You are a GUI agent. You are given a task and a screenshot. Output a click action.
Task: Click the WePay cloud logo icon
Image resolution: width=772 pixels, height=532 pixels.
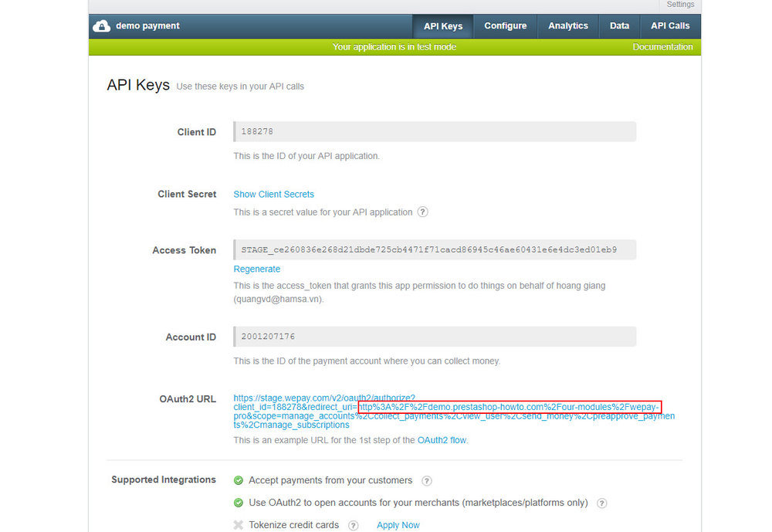pyautogui.click(x=101, y=26)
